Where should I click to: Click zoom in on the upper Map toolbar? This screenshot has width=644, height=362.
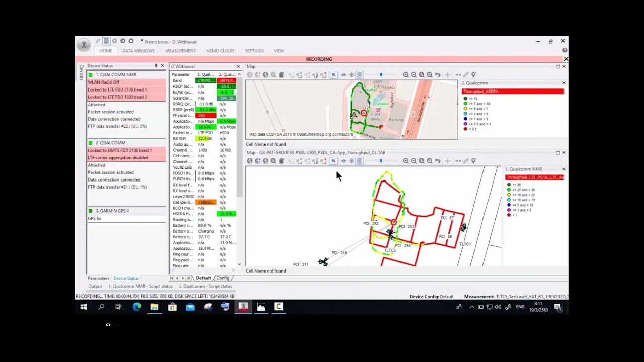click(x=406, y=75)
